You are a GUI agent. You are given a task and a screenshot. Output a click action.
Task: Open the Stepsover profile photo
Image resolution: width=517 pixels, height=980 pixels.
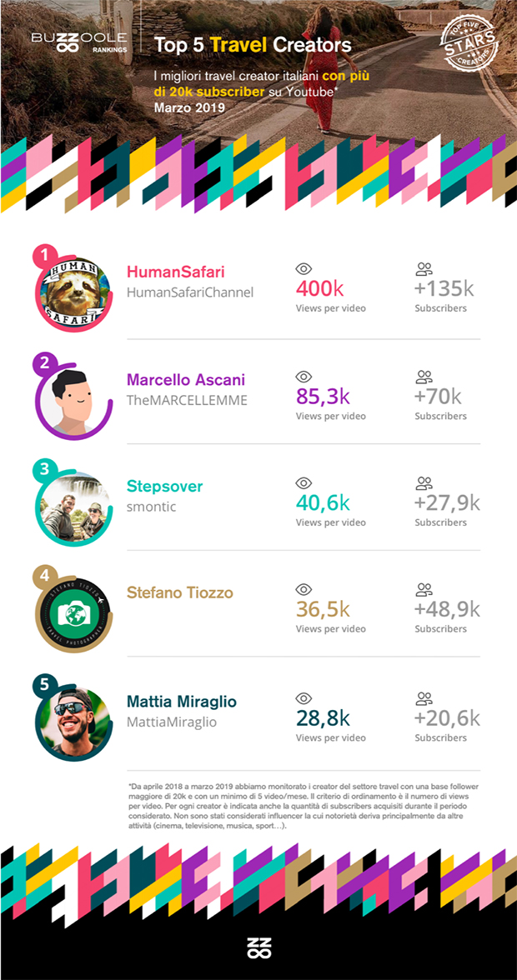(73, 506)
